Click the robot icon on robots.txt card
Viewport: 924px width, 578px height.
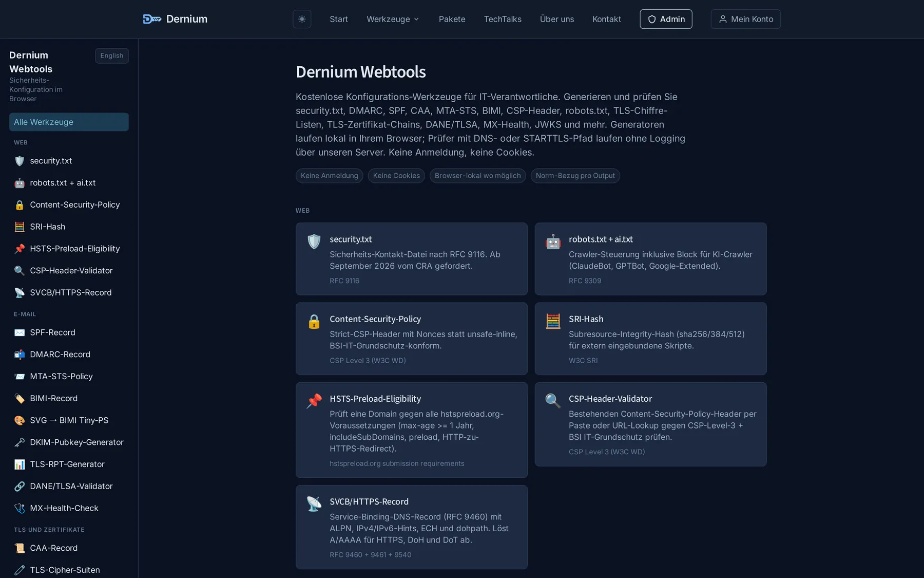[x=553, y=241]
